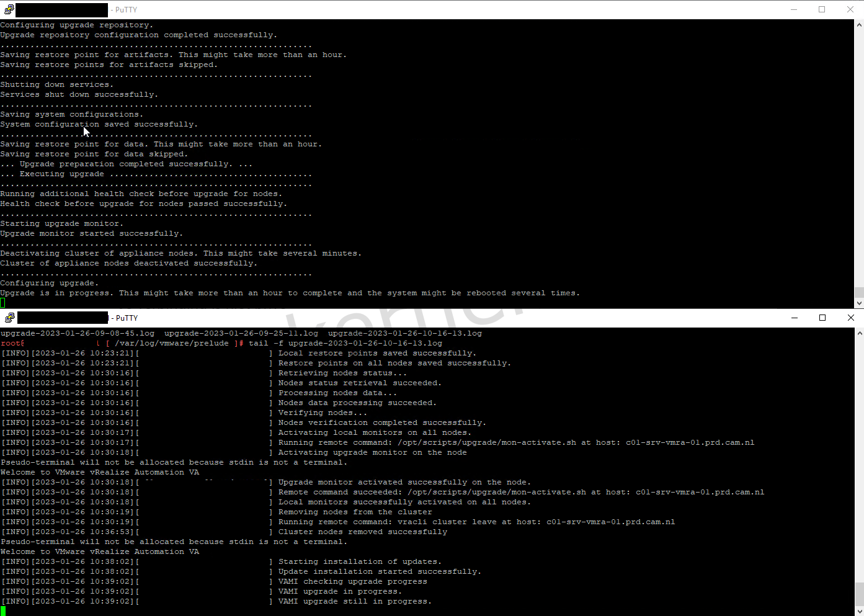864x616 pixels.
Task: Click the 'VAMI upgrade still in progress' log line
Action: tap(353, 601)
